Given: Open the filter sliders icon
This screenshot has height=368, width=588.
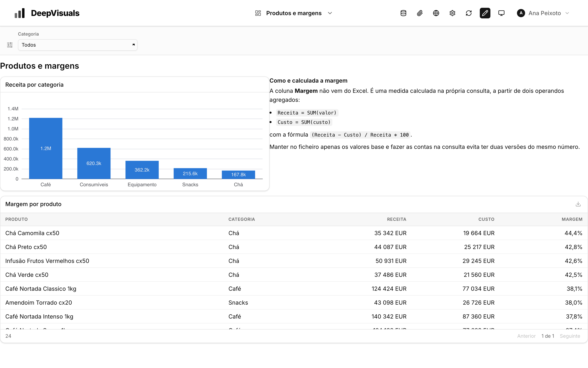Looking at the screenshot, I should (x=10, y=45).
